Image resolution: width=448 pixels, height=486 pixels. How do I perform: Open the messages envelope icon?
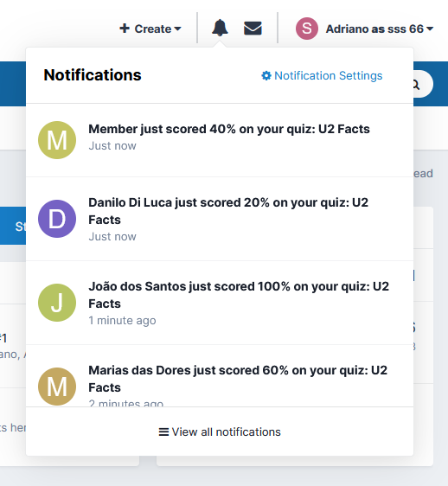pyautogui.click(x=253, y=29)
